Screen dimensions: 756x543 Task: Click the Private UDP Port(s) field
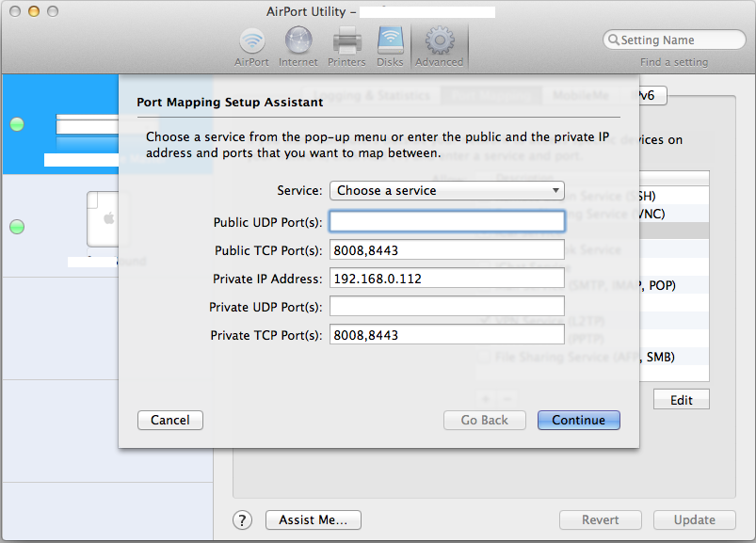(x=447, y=307)
